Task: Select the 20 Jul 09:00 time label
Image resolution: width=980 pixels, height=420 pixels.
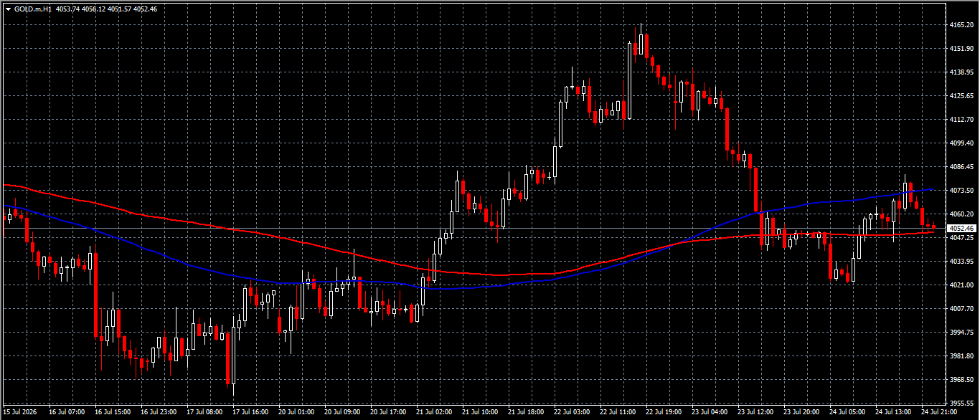Action: [x=342, y=413]
